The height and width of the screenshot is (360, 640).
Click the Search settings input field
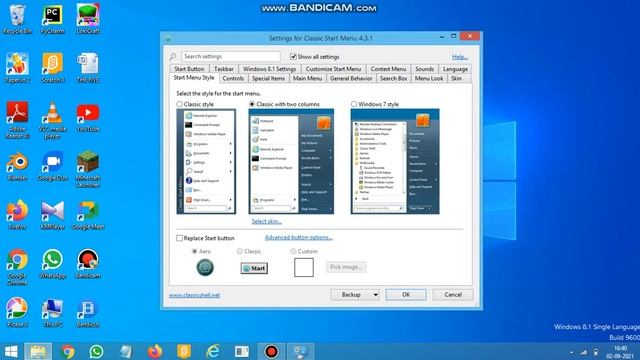click(x=231, y=56)
